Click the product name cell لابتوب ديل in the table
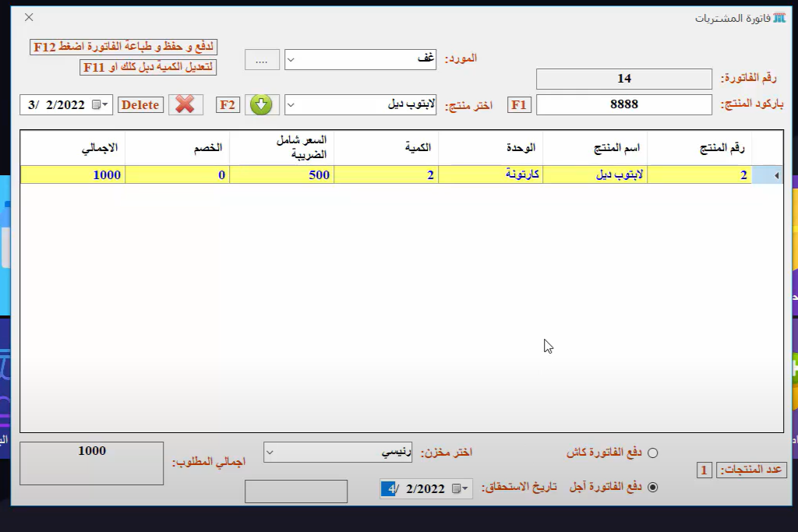 pyautogui.click(x=595, y=175)
